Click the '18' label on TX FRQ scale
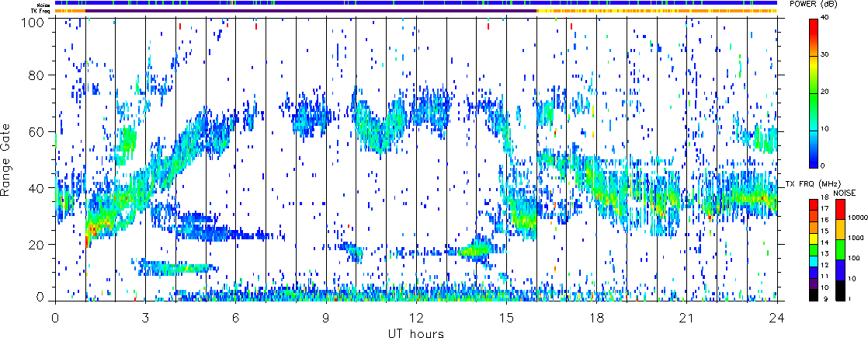Image resolution: width=868 pixels, height=338 pixels. tap(823, 198)
